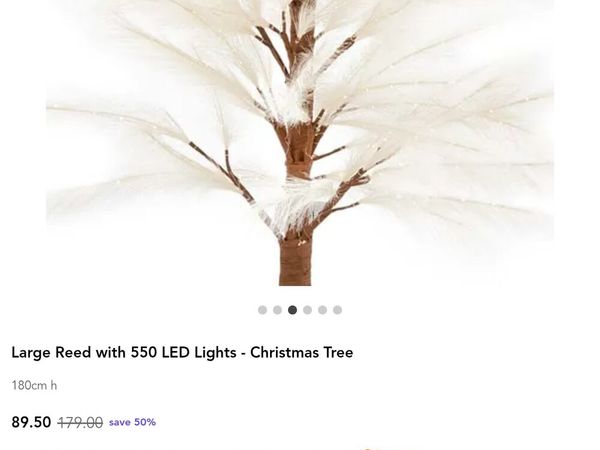Click the active third carousel dot
Viewport: 600px width, 450px height.
coord(292,310)
